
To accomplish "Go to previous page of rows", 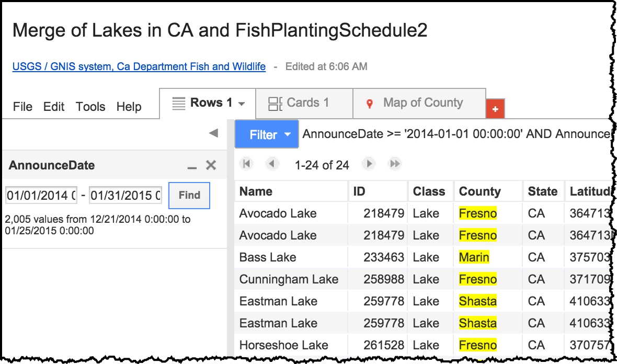I will pos(271,164).
